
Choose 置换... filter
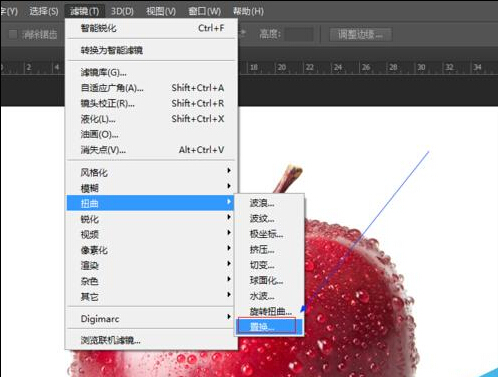[x=269, y=327]
